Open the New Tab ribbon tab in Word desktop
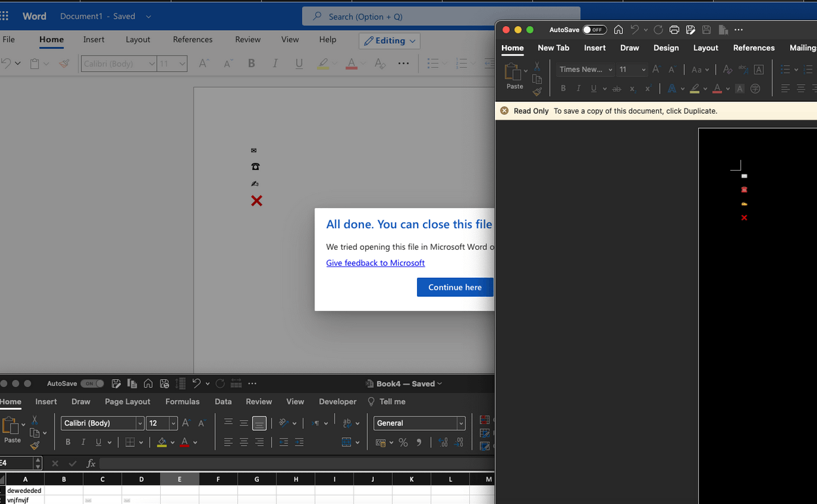 553,48
